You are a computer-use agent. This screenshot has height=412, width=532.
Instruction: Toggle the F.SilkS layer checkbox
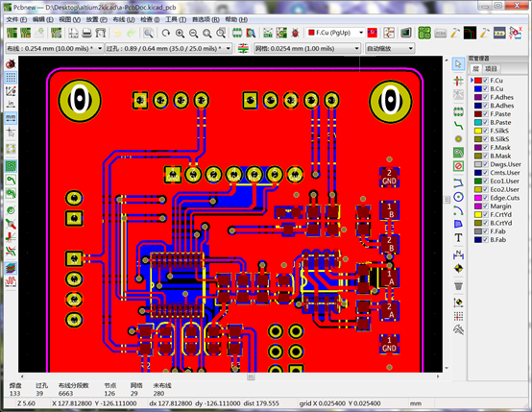[x=486, y=131]
